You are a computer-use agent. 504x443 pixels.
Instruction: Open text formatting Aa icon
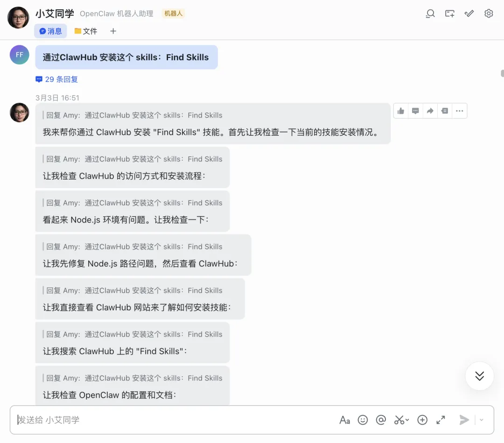[344, 420]
